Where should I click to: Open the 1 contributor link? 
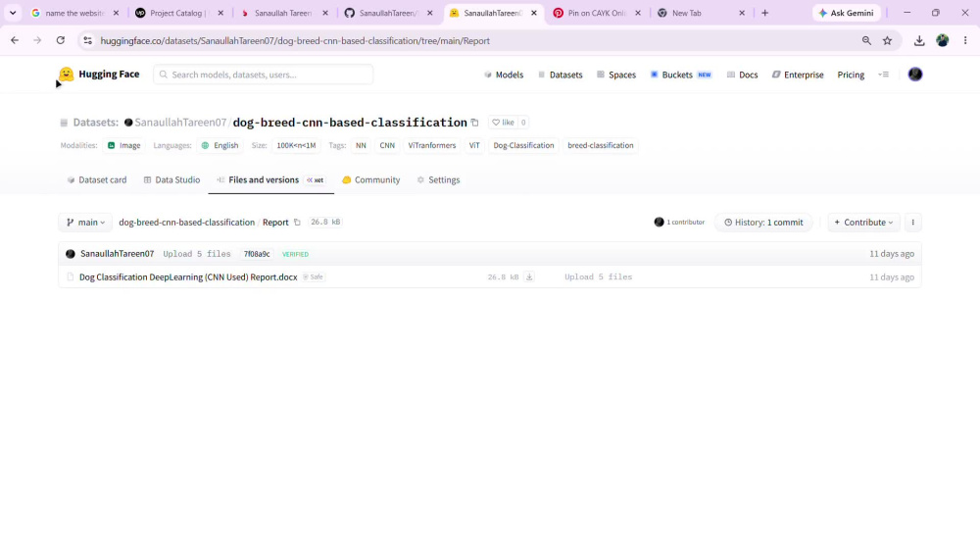pyautogui.click(x=679, y=222)
